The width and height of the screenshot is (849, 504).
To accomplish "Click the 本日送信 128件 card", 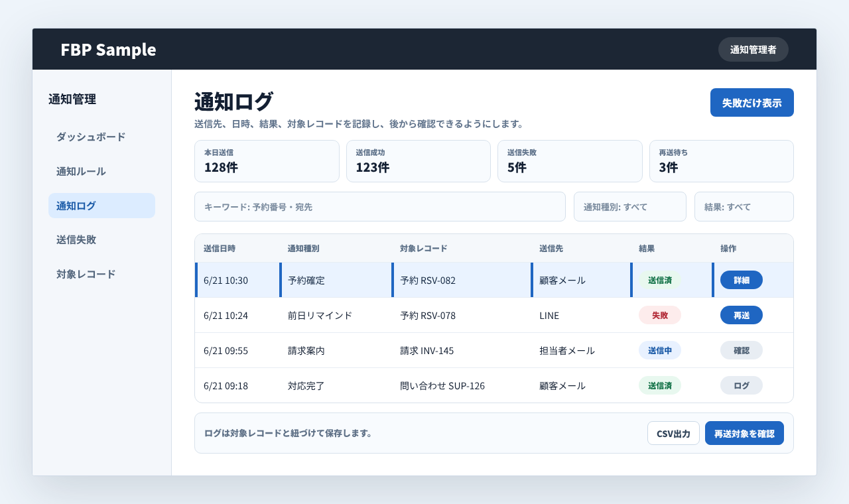I will 267,161.
